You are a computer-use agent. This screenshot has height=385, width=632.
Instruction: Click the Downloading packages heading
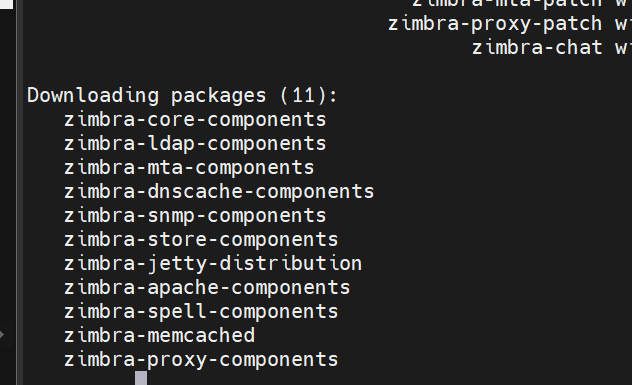click(x=147, y=96)
